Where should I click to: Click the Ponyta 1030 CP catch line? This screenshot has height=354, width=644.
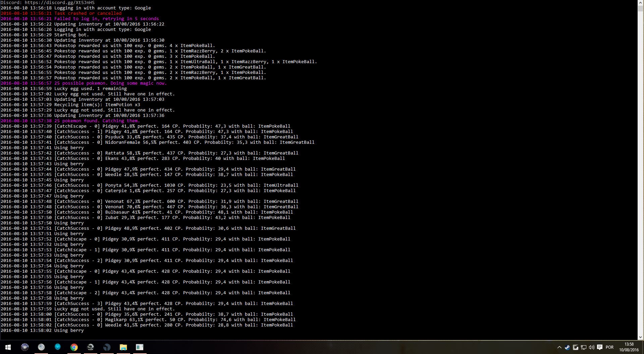click(150, 185)
